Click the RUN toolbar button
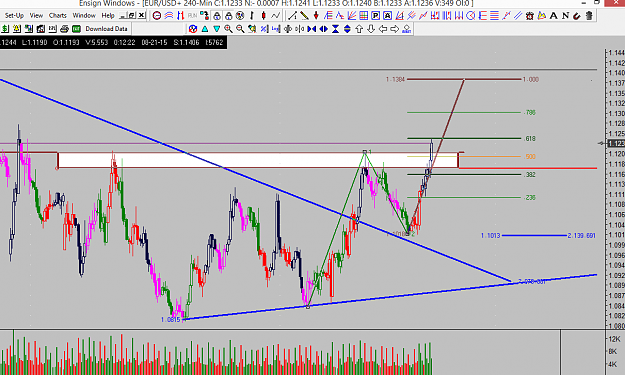Screen dimensions: 625x375 point(192,16)
